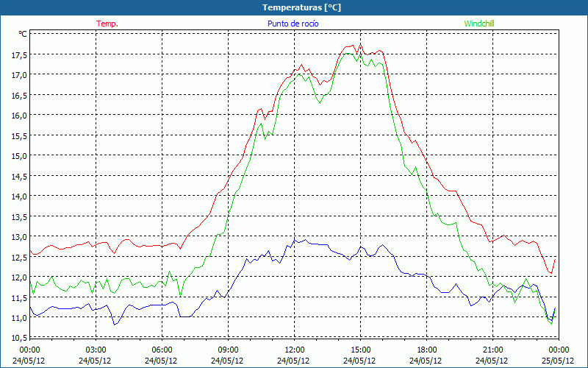Screen dimensions: 588x368
Task: Click the 25/05/12 date label on x-axis
Action: tap(558, 361)
